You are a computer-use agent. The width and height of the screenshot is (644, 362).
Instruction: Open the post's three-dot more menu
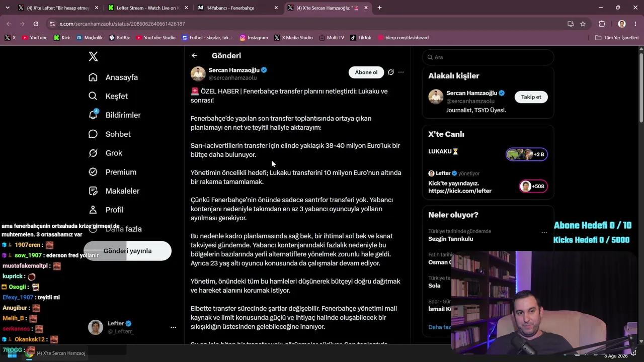coord(401,72)
